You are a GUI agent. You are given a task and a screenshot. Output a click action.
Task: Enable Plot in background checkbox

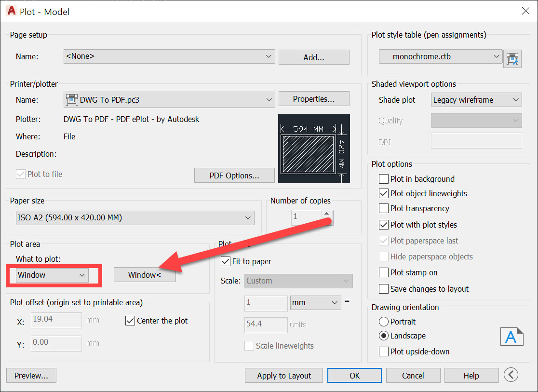(384, 179)
